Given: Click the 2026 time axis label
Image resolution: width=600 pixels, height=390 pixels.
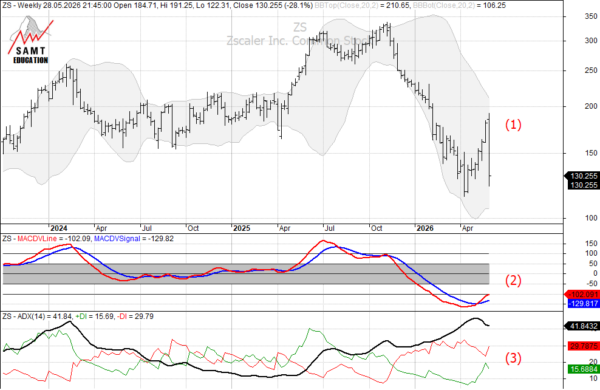Looking at the screenshot, I should (425, 228).
